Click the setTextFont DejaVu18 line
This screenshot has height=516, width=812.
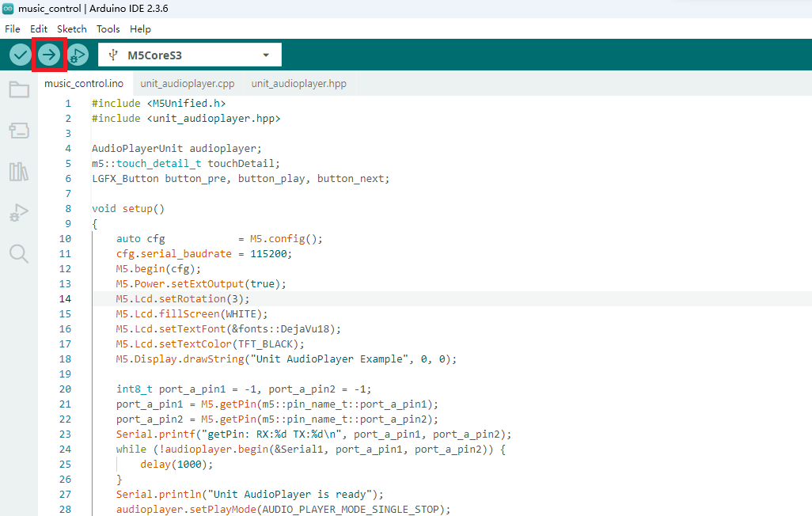point(229,329)
